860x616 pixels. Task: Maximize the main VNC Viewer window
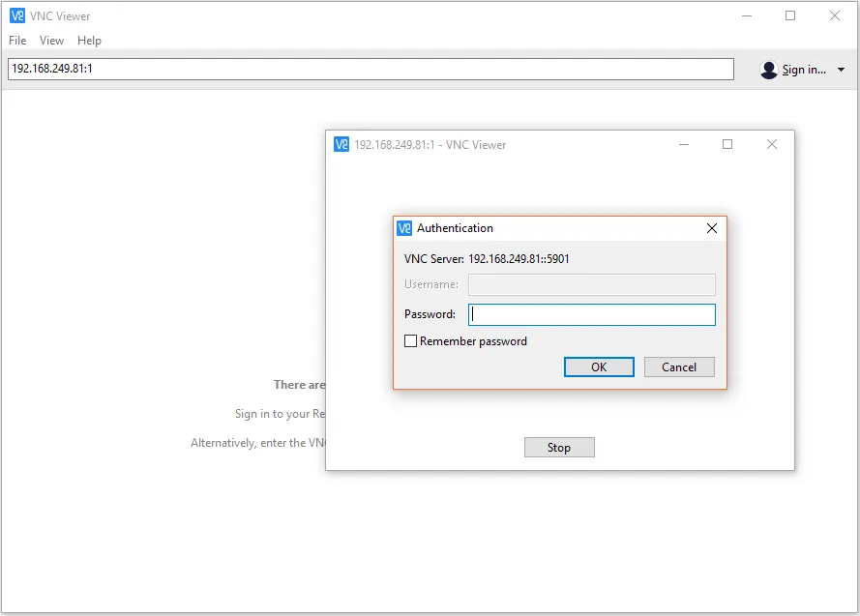coord(790,15)
